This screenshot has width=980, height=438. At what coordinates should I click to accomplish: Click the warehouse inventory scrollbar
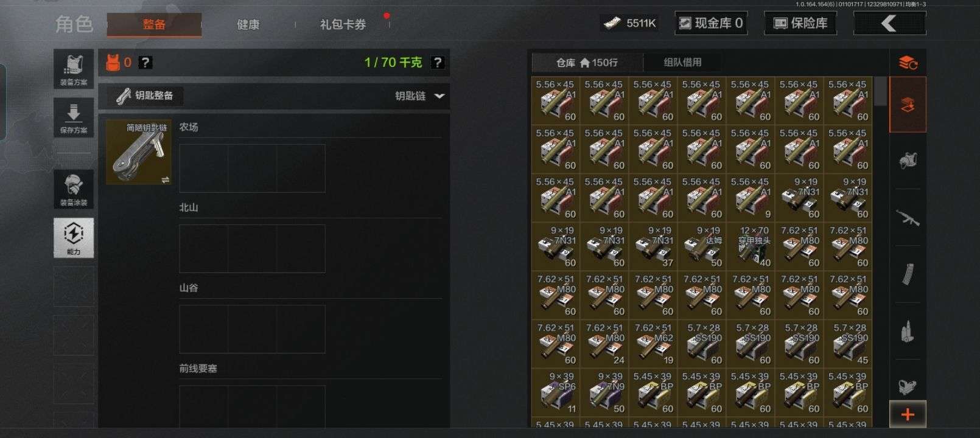pyautogui.click(x=880, y=91)
